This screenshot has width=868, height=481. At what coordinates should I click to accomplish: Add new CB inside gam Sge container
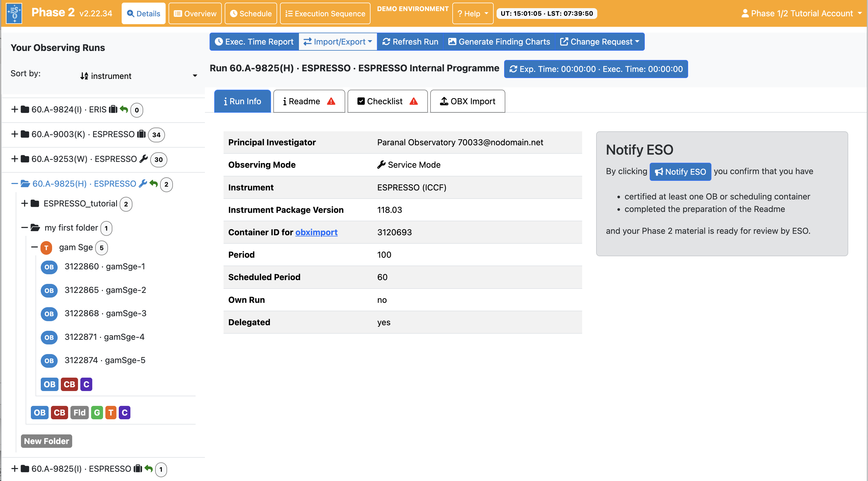tap(69, 384)
